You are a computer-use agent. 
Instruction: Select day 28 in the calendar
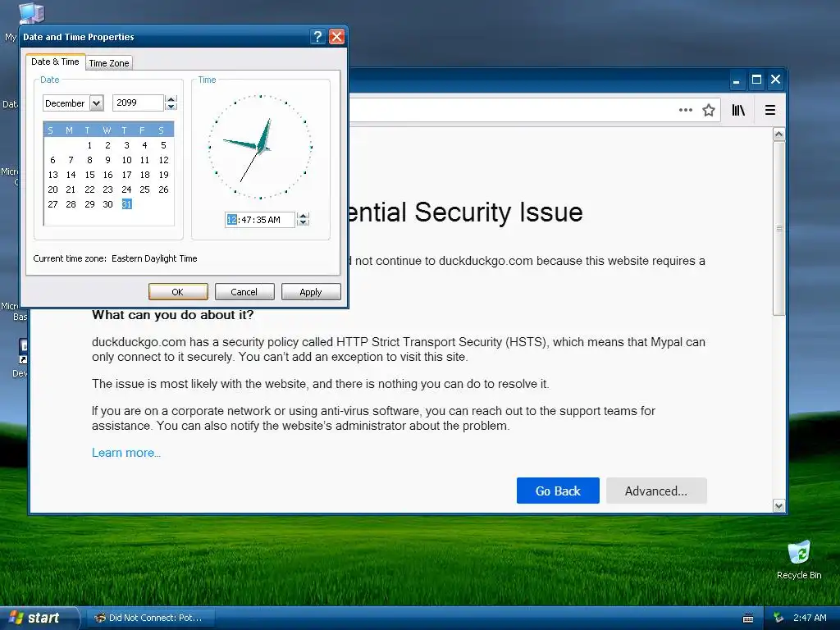point(71,204)
